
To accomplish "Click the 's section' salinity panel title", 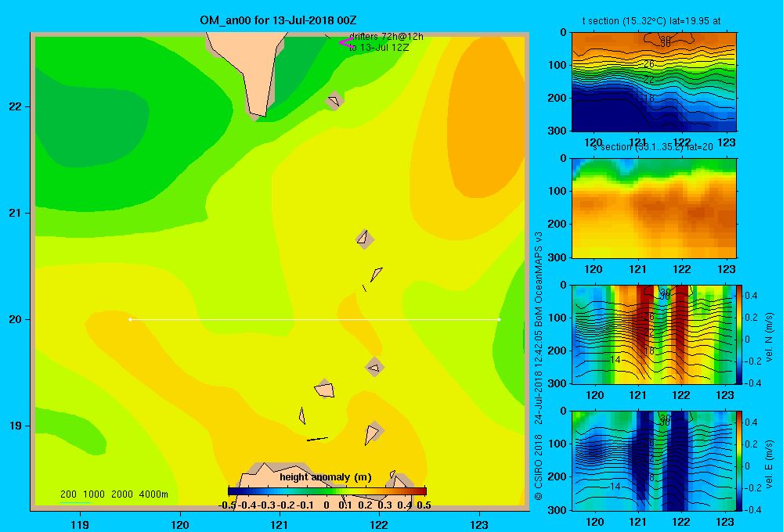I will pyautogui.click(x=653, y=147).
